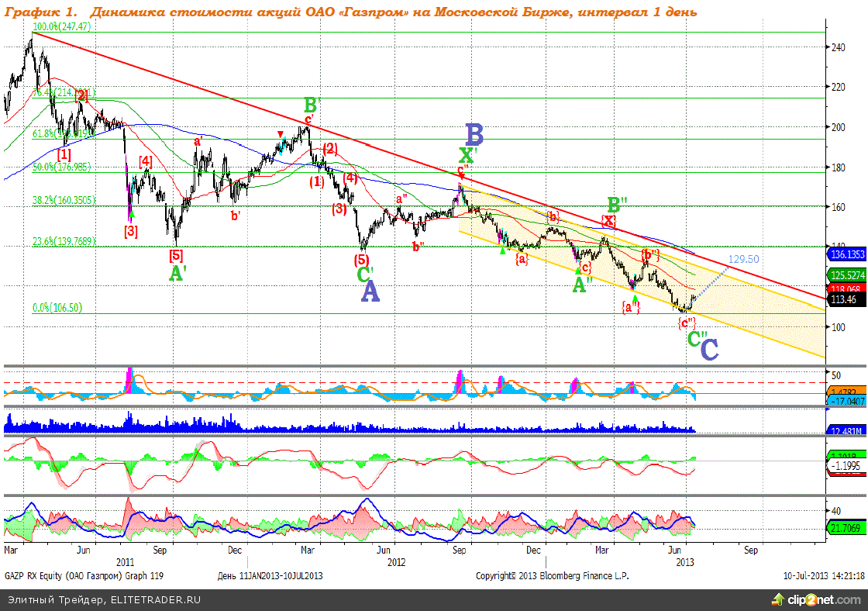Click the large blue wave A label

370,292
